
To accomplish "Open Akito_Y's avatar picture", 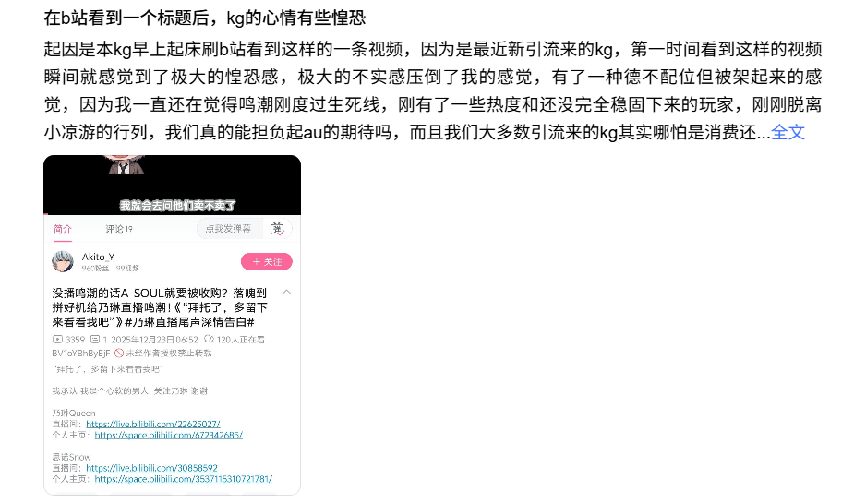I will point(63,261).
